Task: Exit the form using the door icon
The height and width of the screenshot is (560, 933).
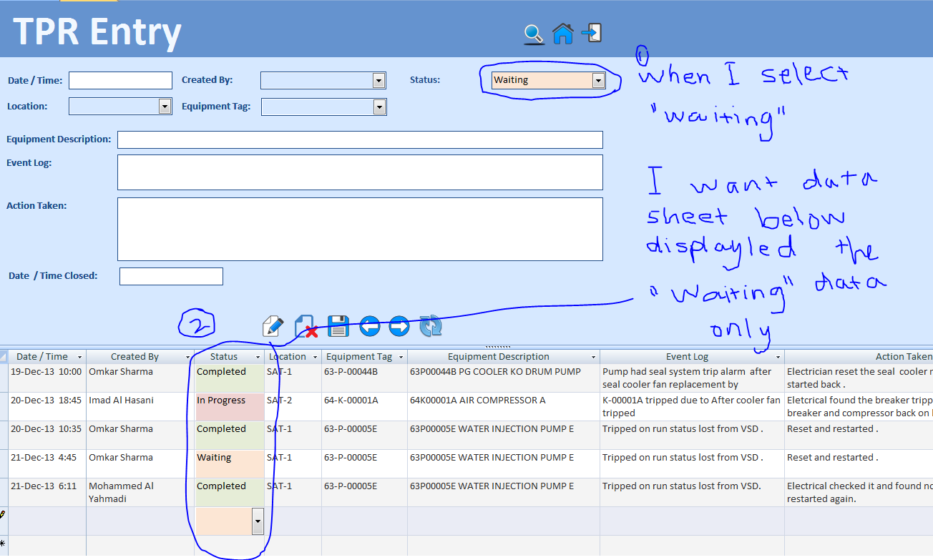Action: coord(592,33)
